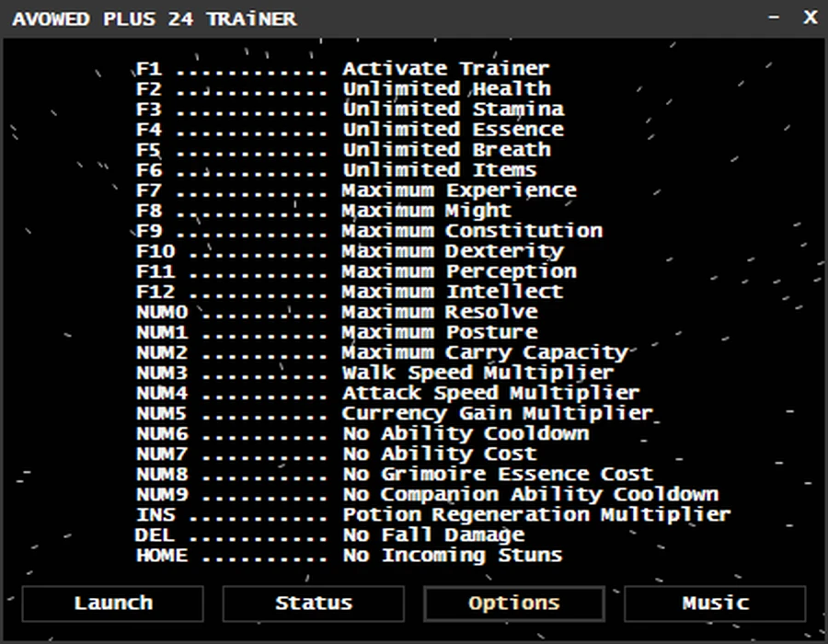Click the Maximum Constitution entry
828x644 pixels.
370,231
